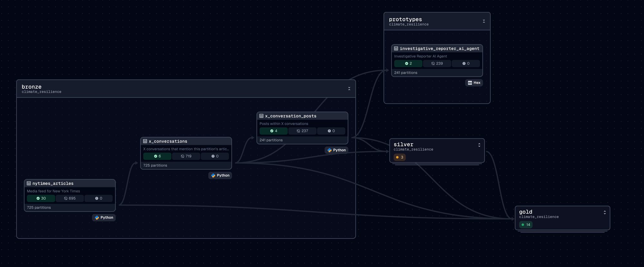Click '241 partitions' in investigative_reporter_ai_agent
Image resolution: width=644 pixels, height=267 pixels.
coord(406,73)
